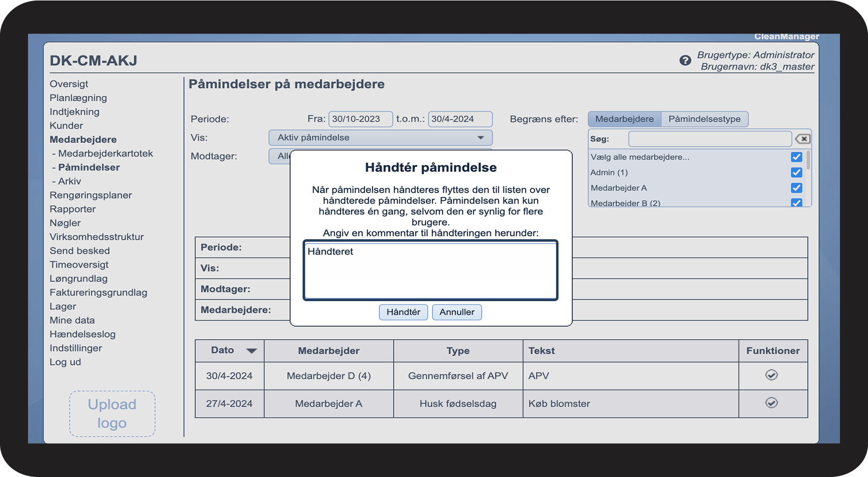The image size is (868, 477).
Task: Uncheck the Admin (1) checkbox
Action: [796, 172]
